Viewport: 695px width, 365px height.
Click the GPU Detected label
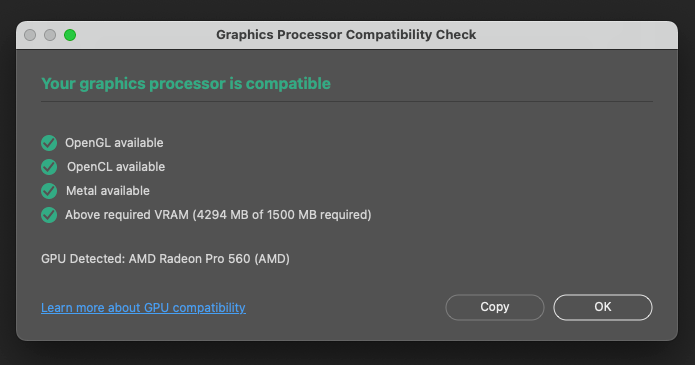pyautogui.click(x=83, y=259)
